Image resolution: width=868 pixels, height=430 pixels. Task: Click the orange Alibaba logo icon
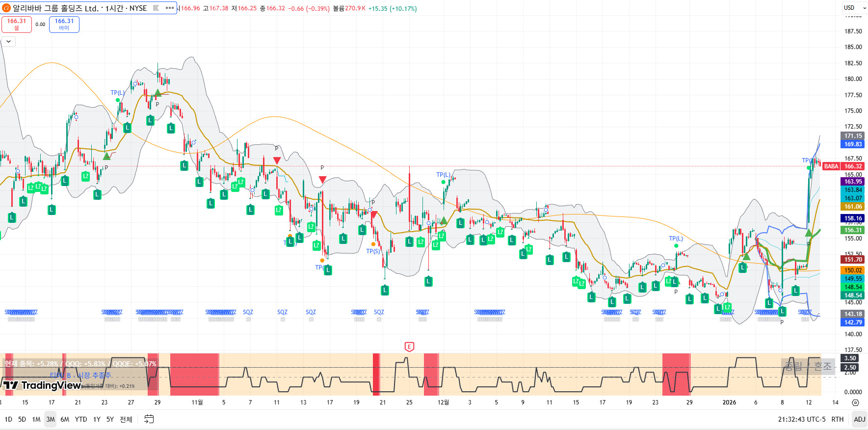6,8
